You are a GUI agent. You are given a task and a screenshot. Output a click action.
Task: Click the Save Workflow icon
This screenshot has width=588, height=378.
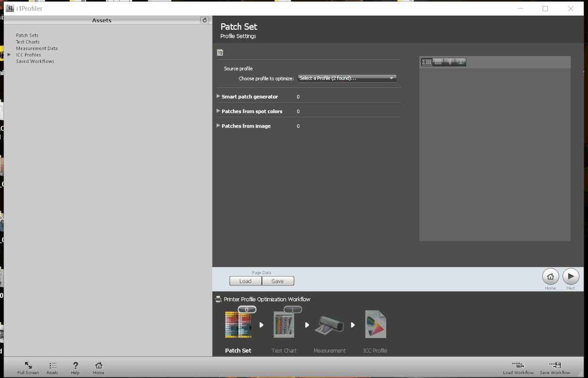[x=555, y=365]
